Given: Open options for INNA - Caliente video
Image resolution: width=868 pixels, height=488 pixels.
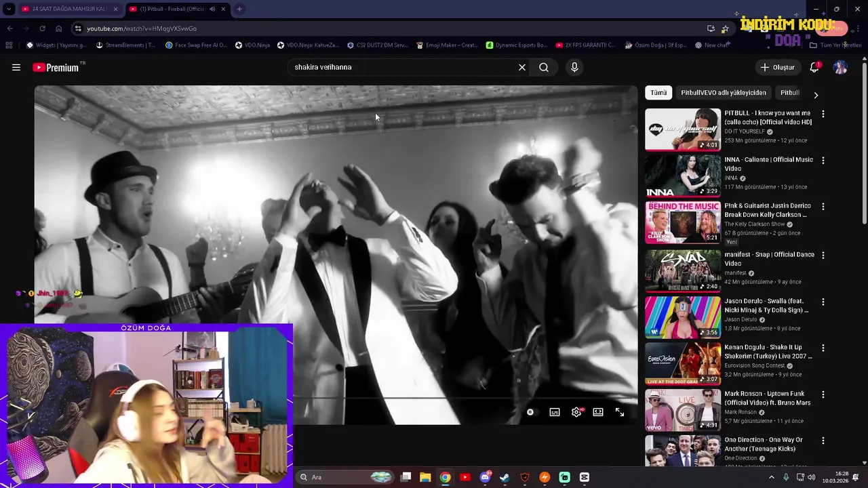Looking at the screenshot, I should 823,161.
